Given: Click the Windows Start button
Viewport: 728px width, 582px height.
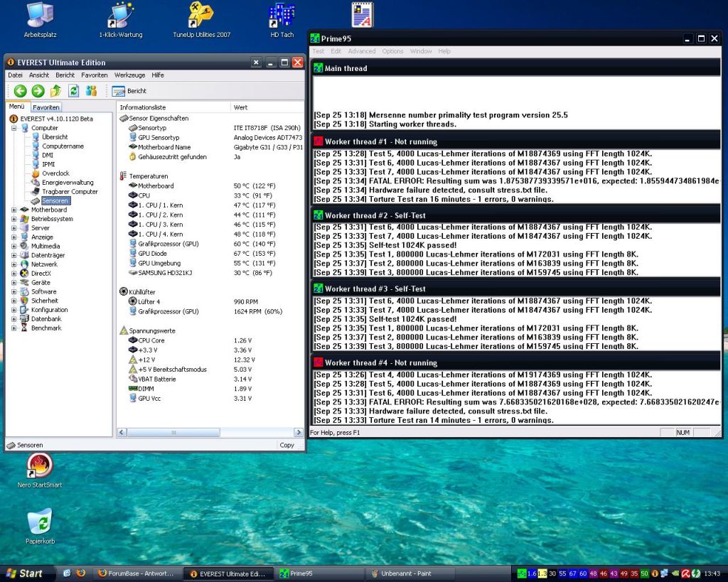Looking at the screenshot, I should tap(25, 573).
